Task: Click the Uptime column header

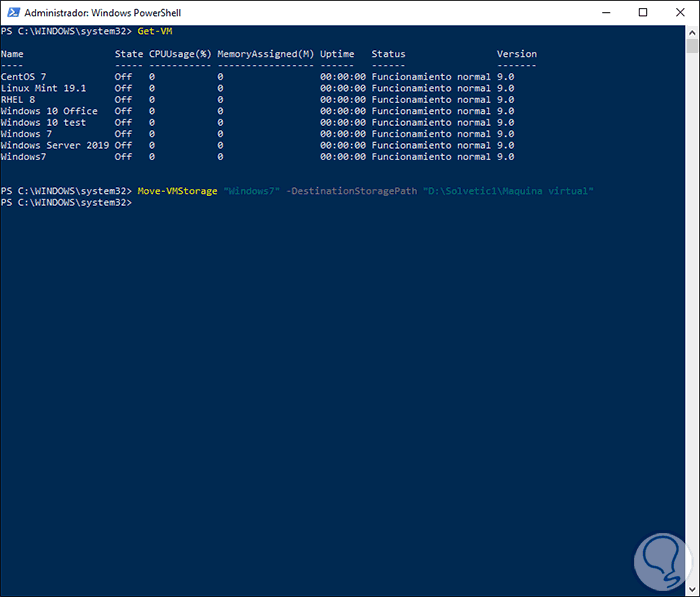Action: (x=337, y=54)
